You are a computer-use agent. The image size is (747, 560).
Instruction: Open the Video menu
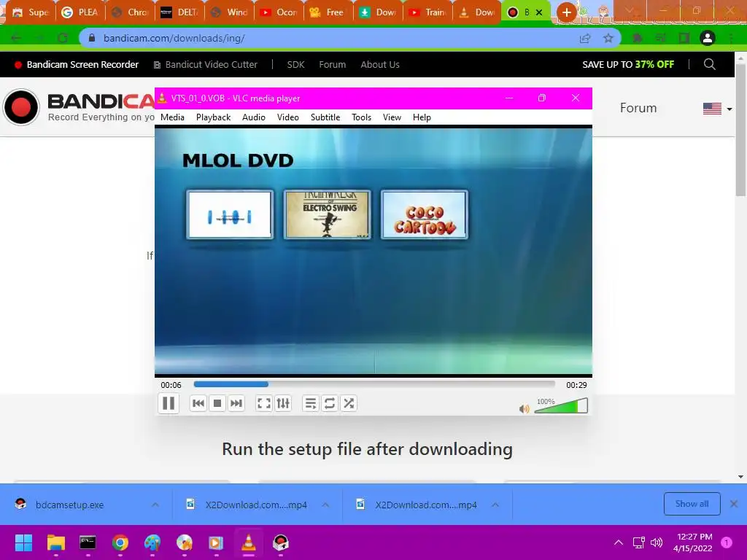click(x=287, y=117)
